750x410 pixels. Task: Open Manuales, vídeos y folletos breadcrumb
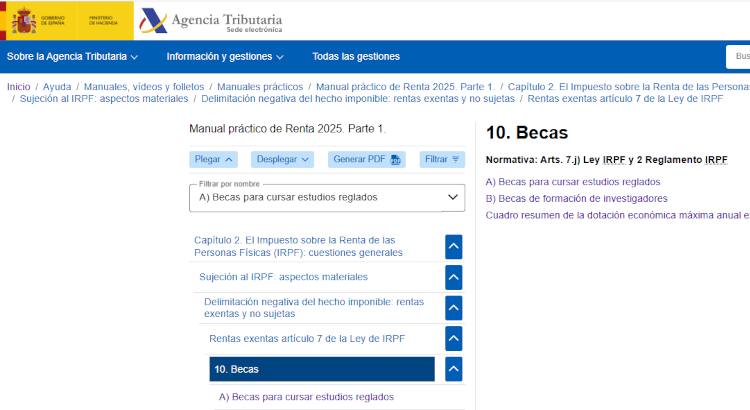pos(144,87)
